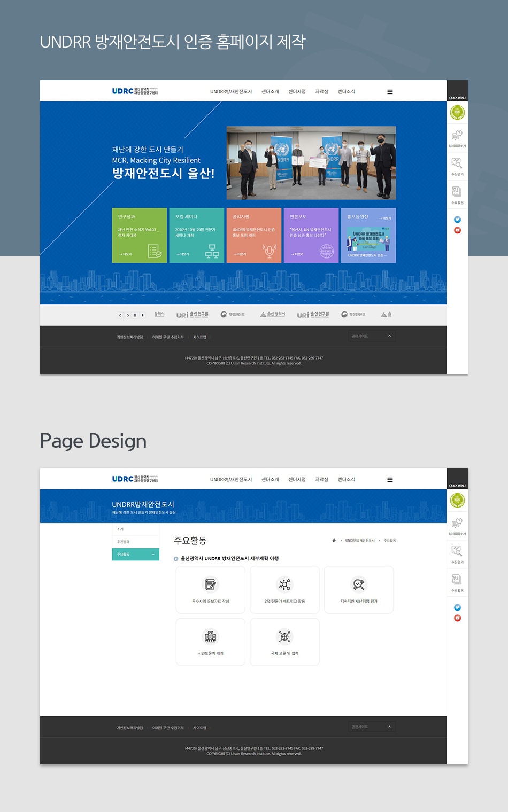The height and width of the screenshot is (812, 508).
Task: Click the 더보기 link on 홍보동영상 tile
Action: (385, 218)
